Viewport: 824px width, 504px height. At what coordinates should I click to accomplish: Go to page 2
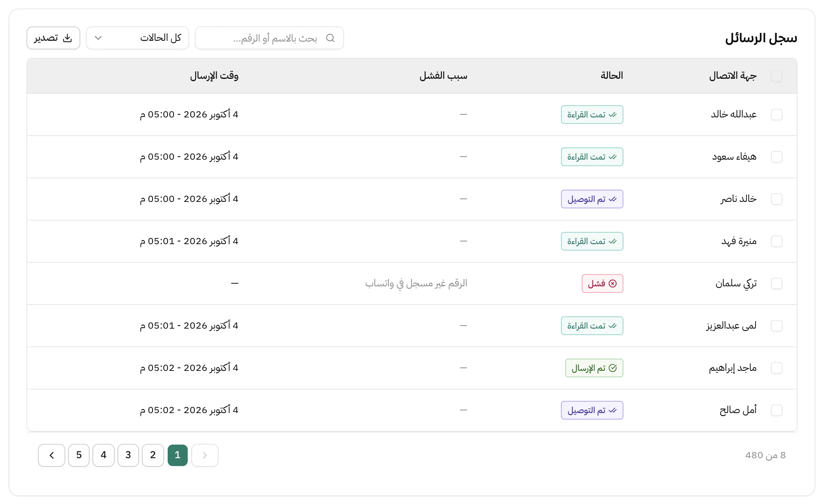tap(153, 455)
